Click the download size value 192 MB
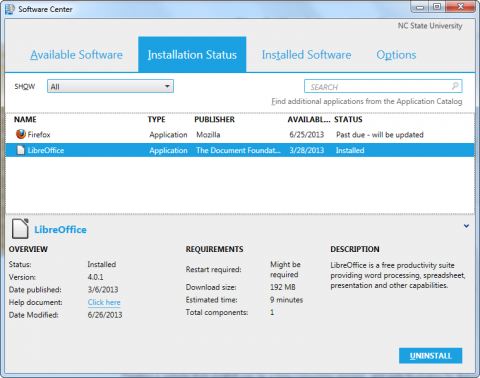Viewport: 480px width, 378px height. coord(283,287)
